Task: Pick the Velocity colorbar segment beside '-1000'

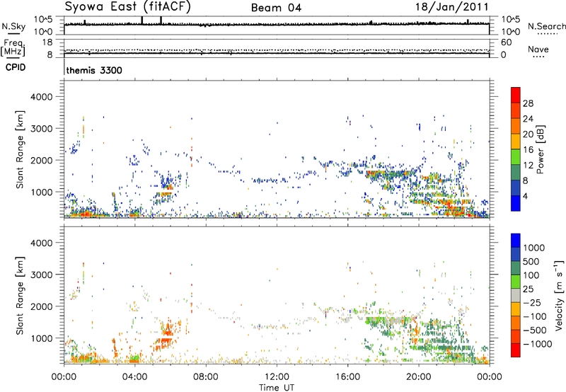Action: (x=516, y=350)
